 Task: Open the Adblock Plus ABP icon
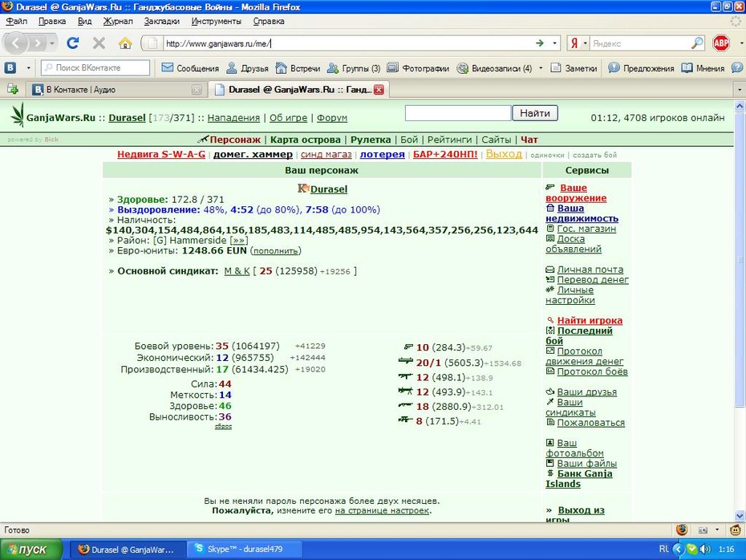(x=721, y=43)
